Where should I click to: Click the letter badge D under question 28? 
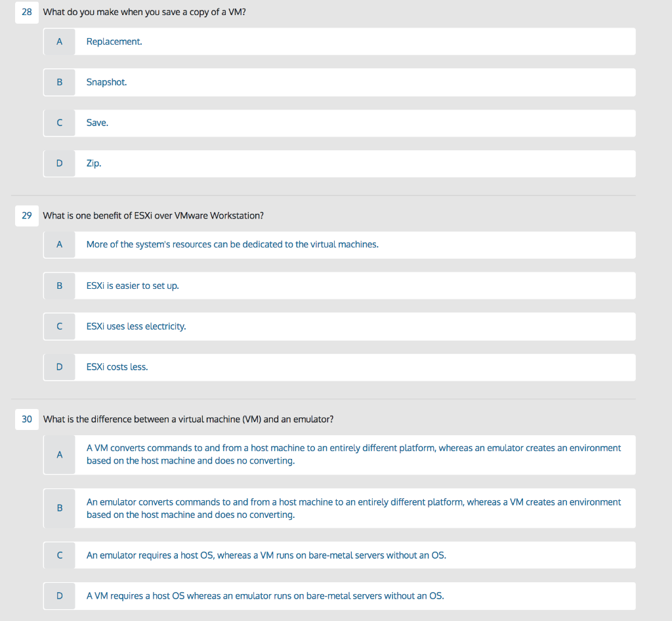click(x=59, y=163)
